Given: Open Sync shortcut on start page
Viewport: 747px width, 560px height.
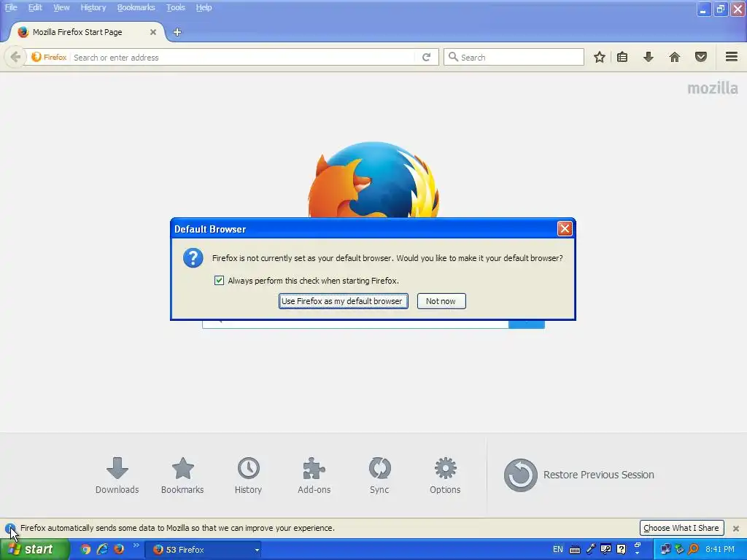Looking at the screenshot, I should coord(379,475).
